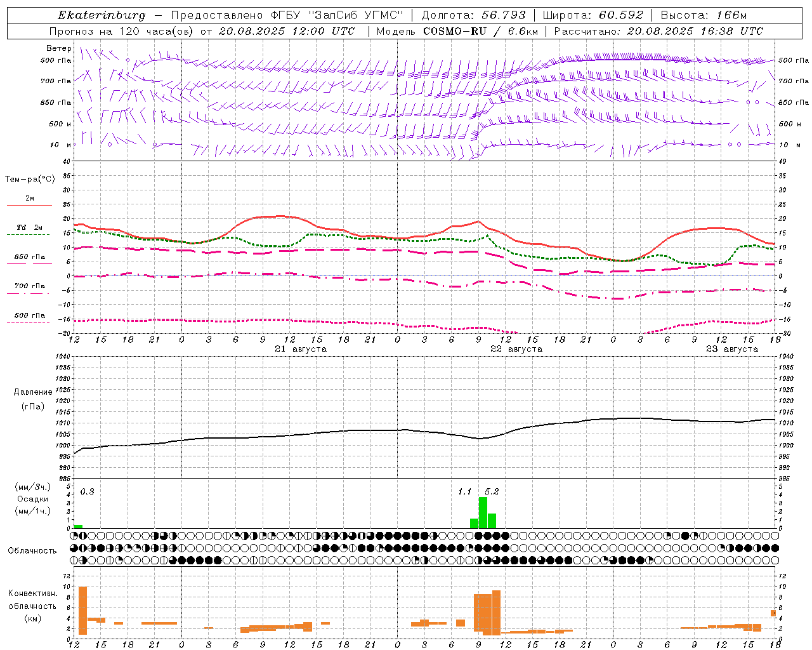The height and width of the screenshot is (650, 812).
Task: Click the Тем-ра(°C) panel label
Action: point(29,180)
